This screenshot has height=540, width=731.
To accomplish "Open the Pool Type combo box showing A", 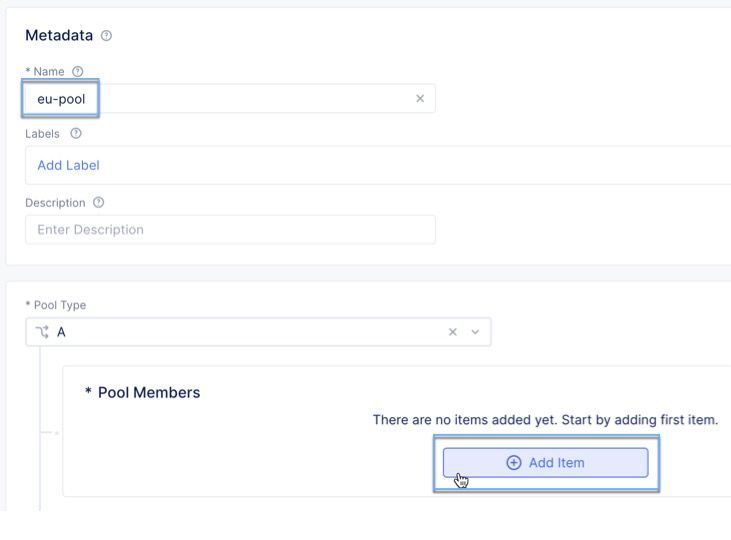I will tap(240, 332).
